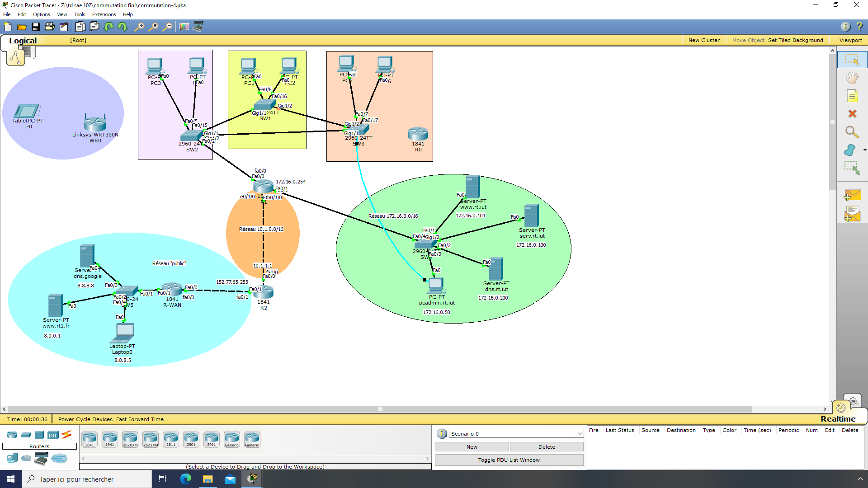868x488 pixels.
Task: Select the Add Simple PDU envelope tool
Action: pos(853,195)
